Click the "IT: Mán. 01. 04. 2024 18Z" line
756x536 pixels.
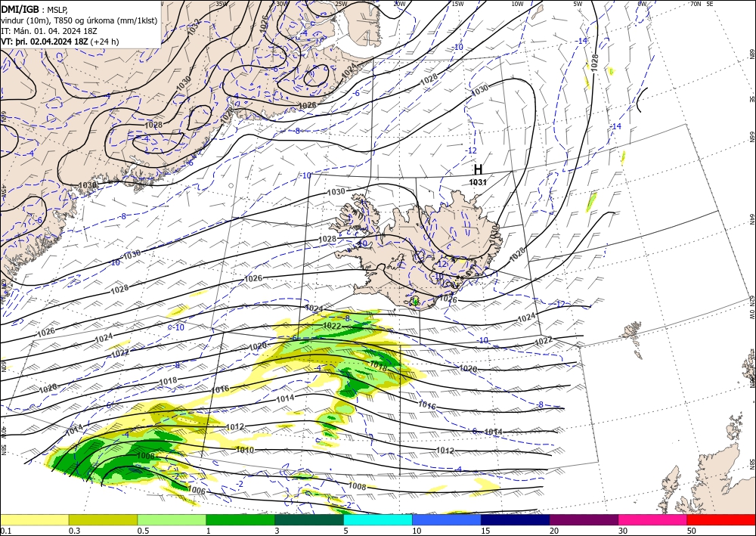pos(49,31)
